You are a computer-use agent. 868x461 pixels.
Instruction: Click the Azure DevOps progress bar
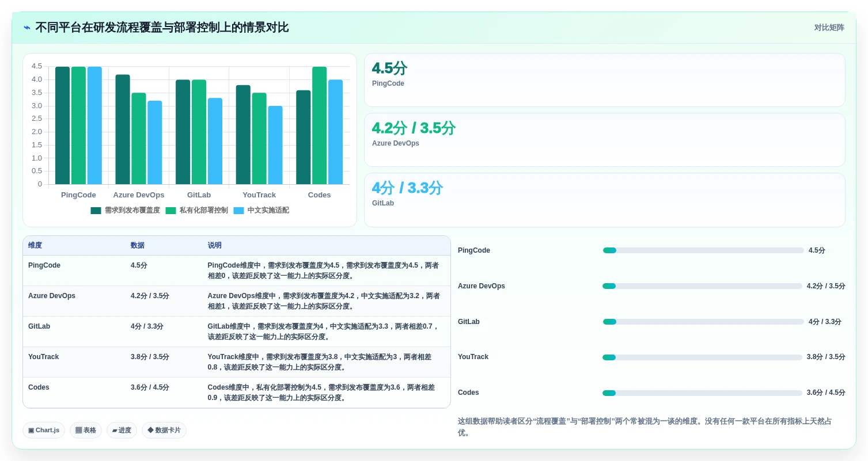(702, 286)
